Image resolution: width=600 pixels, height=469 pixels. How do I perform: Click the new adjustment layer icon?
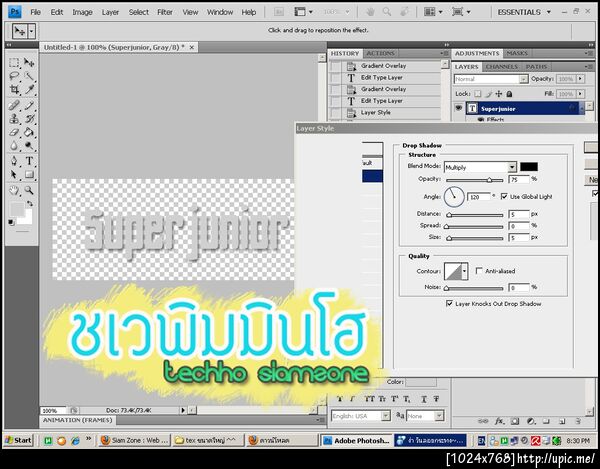(531, 421)
